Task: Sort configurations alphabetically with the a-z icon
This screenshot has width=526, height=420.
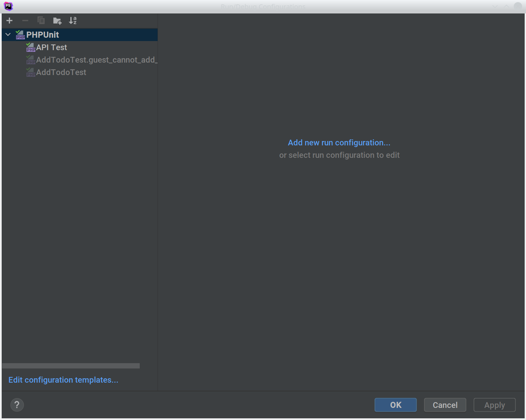Action: click(x=73, y=21)
